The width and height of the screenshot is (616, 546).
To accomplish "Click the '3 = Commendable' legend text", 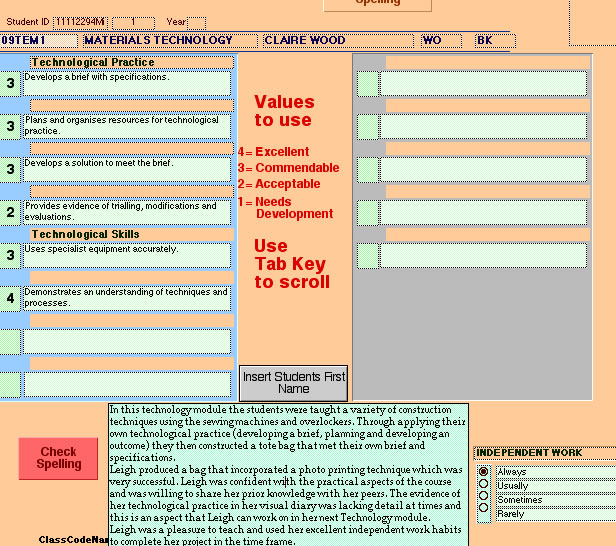I will tap(288, 168).
